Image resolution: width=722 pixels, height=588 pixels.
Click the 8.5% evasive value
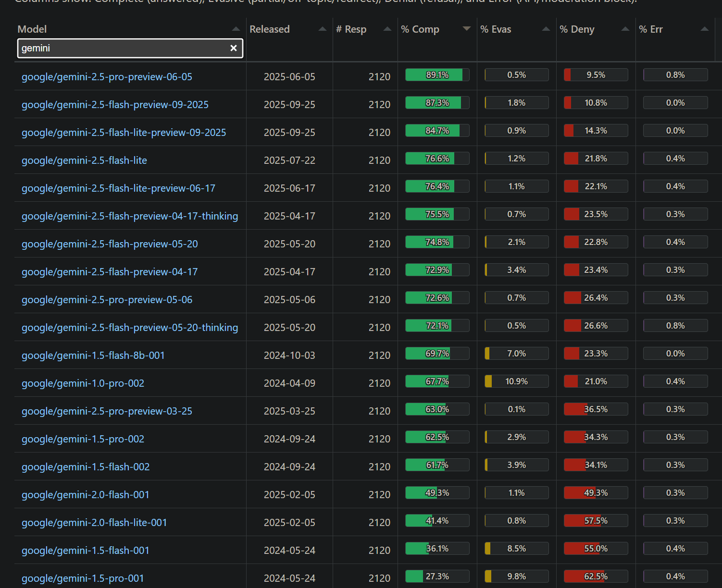(517, 549)
